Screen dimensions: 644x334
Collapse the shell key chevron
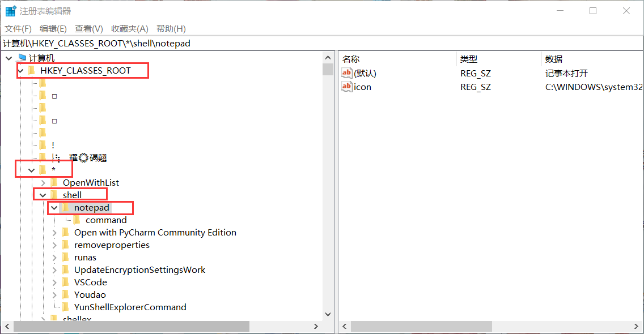(x=43, y=195)
